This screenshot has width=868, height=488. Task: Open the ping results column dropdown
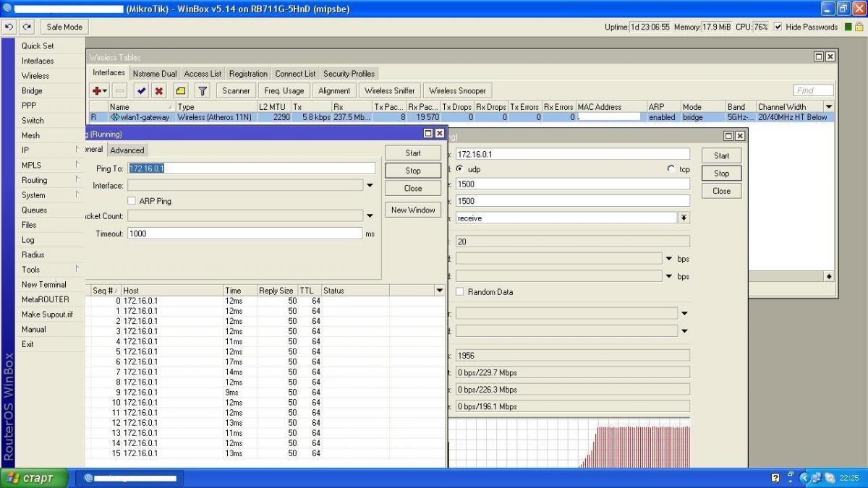(x=439, y=291)
